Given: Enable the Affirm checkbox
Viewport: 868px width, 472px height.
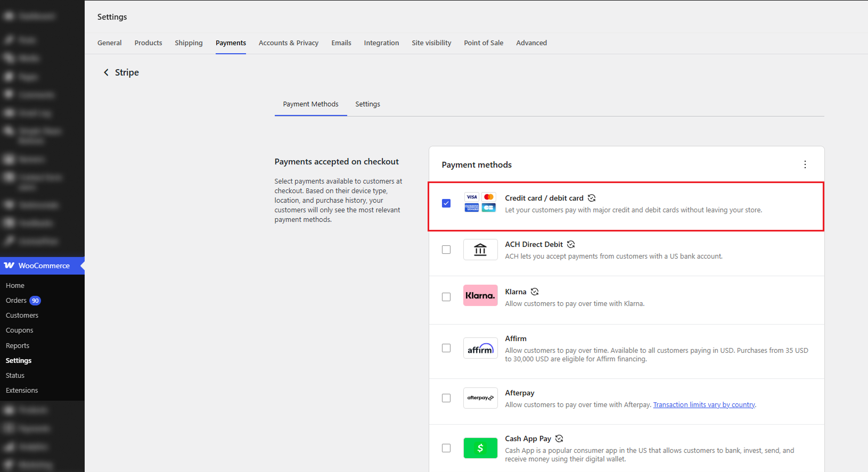Looking at the screenshot, I should click(x=446, y=348).
